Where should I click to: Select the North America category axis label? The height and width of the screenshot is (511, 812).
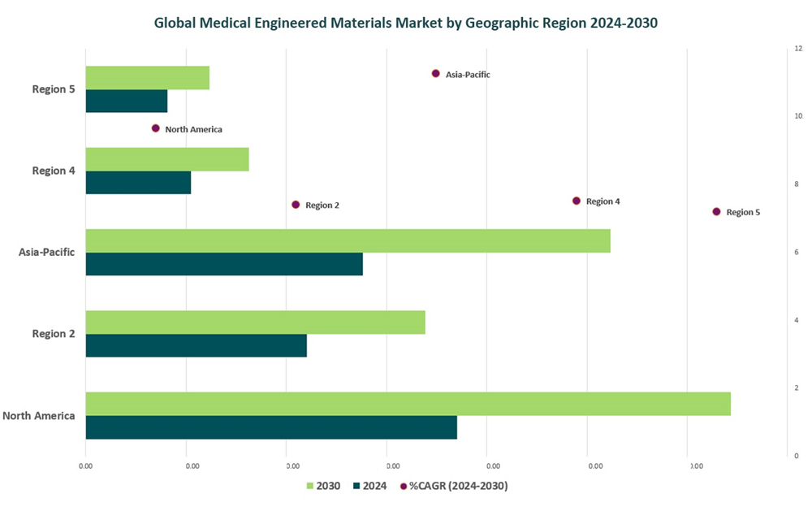tap(39, 416)
